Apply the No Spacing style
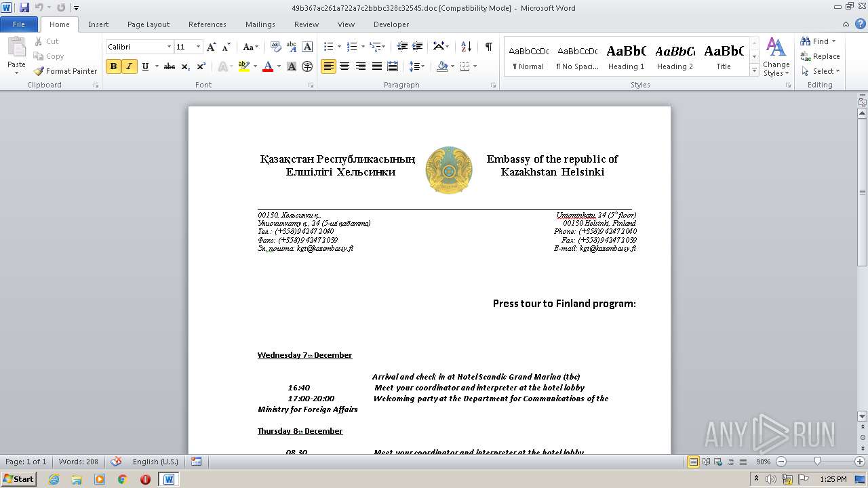This screenshot has height=488, width=868. 577,57
